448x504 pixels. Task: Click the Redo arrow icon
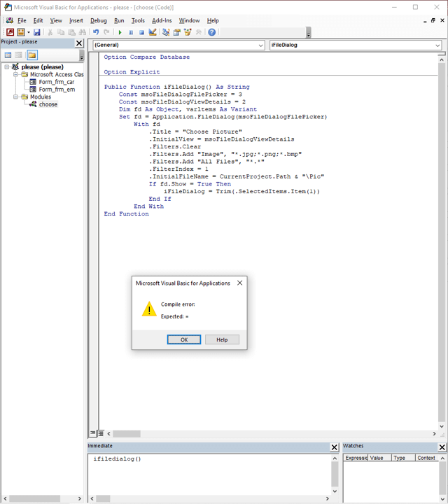click(106, 32)
